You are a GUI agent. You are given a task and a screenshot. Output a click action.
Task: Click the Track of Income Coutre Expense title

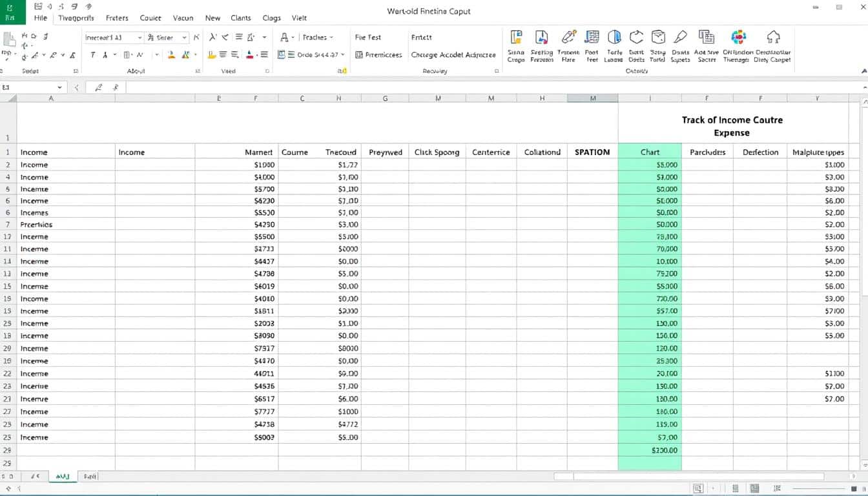(x=732, y=126)
